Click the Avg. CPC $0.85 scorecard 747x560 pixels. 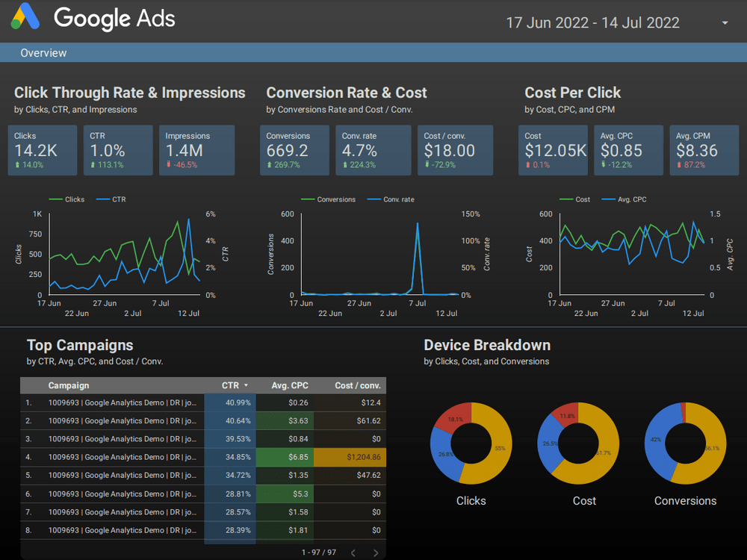[x=628, y=150]
